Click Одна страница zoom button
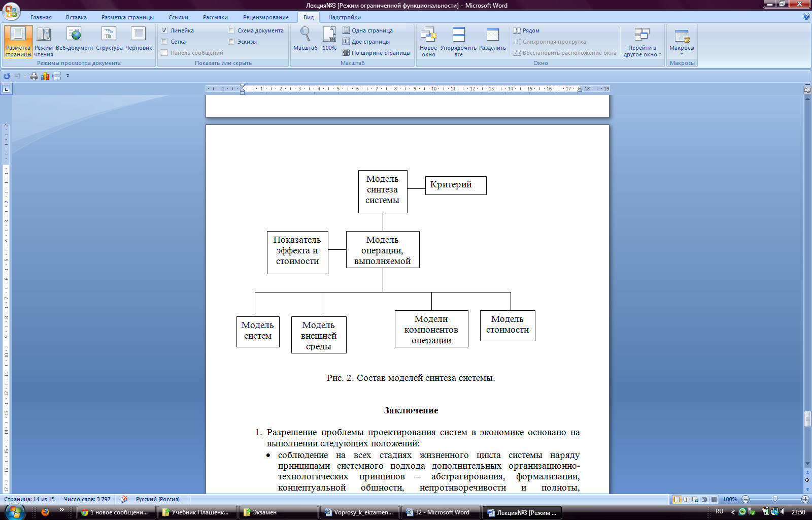This screenshot has width=812, height=520. coord(367,30)
